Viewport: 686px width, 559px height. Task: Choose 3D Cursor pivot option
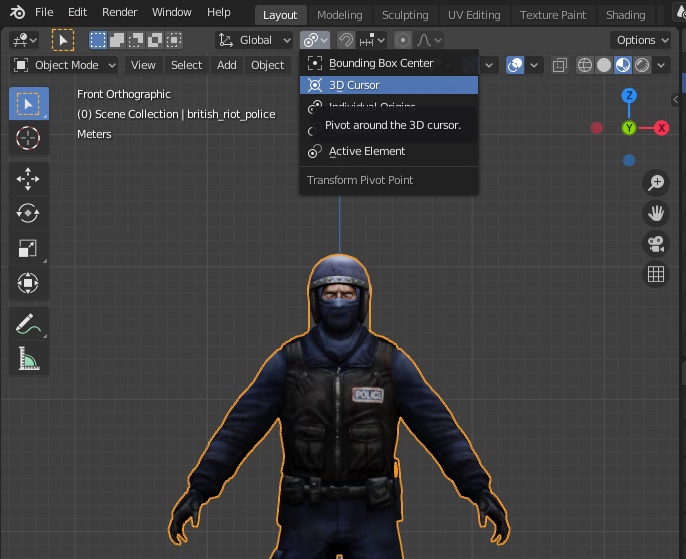[x=389, y=85]
